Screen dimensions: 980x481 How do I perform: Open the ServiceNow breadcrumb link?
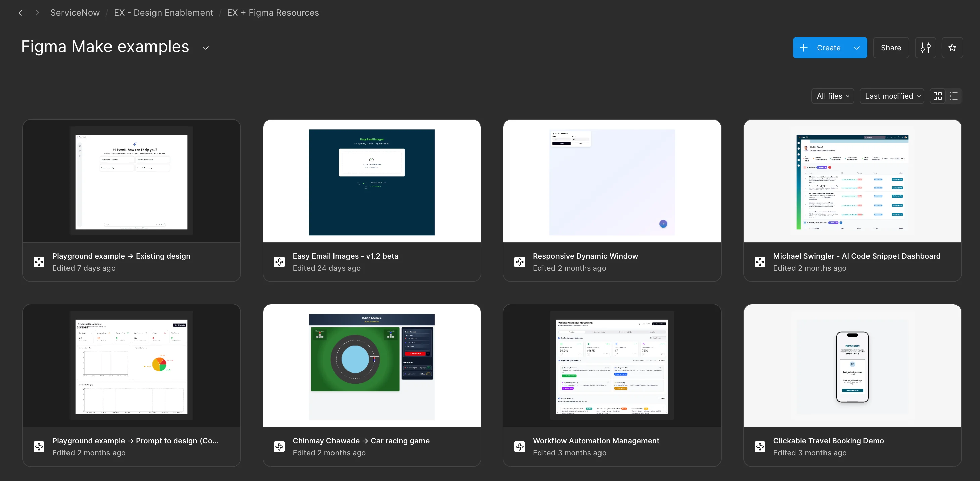[75, 12]
